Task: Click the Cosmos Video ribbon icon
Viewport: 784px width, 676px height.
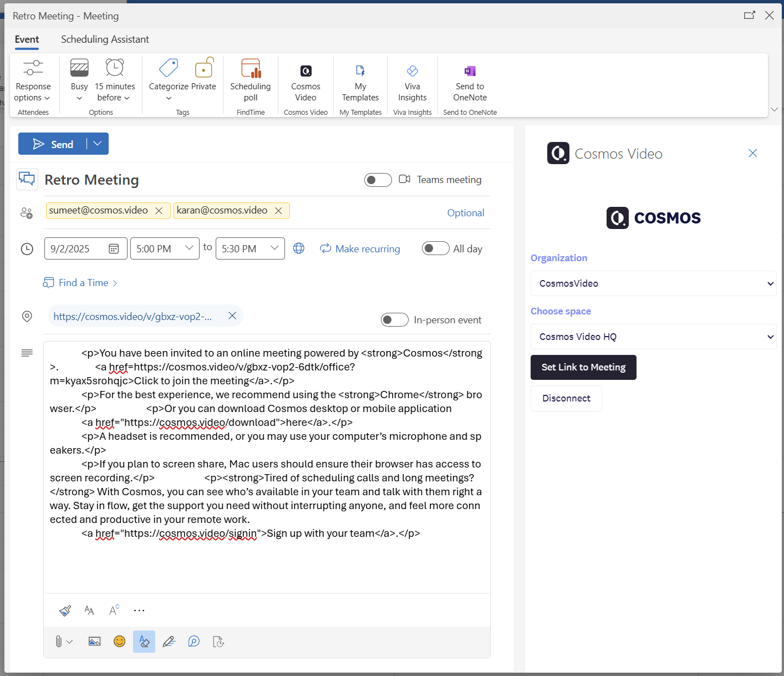Action: pos(306,71)
